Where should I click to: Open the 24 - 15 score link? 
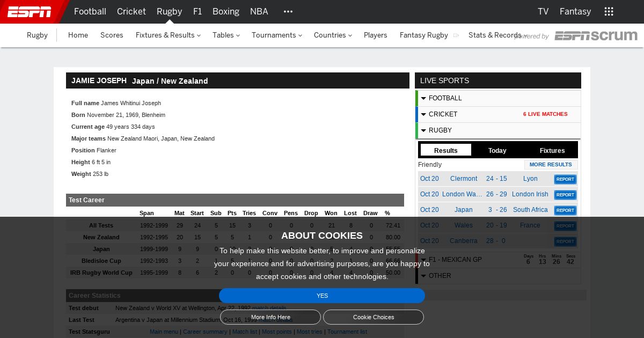click(496, 179)
